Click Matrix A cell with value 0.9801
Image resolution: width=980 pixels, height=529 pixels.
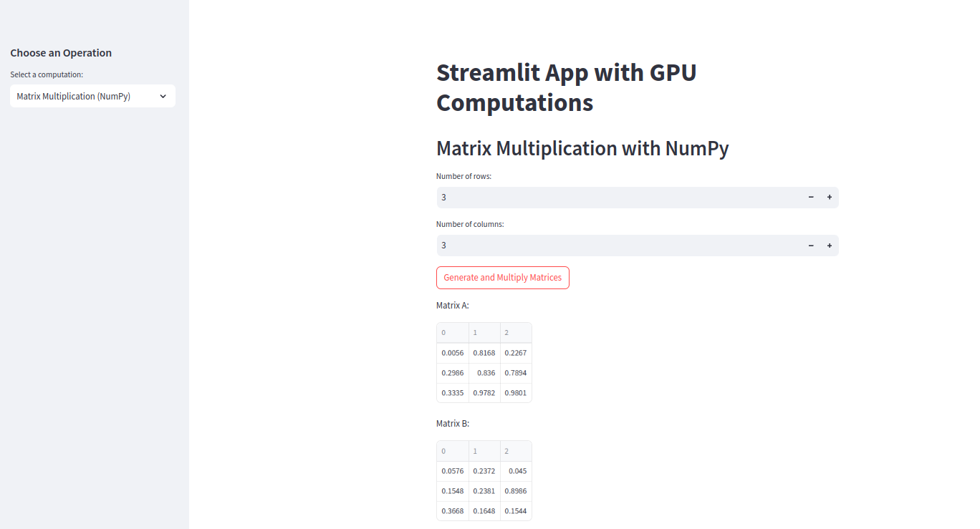(516, 393)
